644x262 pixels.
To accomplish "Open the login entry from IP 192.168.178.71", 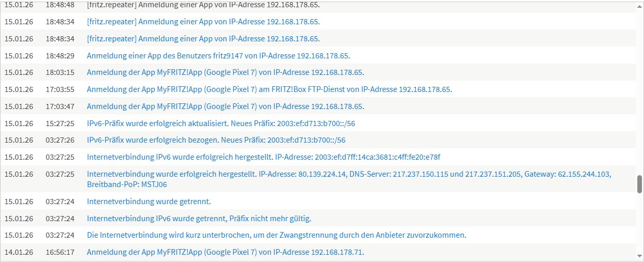I will point(225,252).
